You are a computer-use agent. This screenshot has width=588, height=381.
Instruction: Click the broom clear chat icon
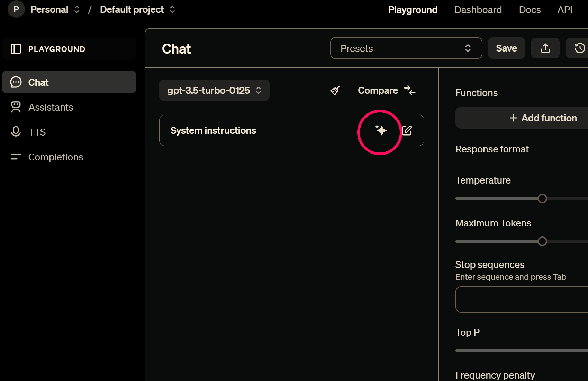335,91
